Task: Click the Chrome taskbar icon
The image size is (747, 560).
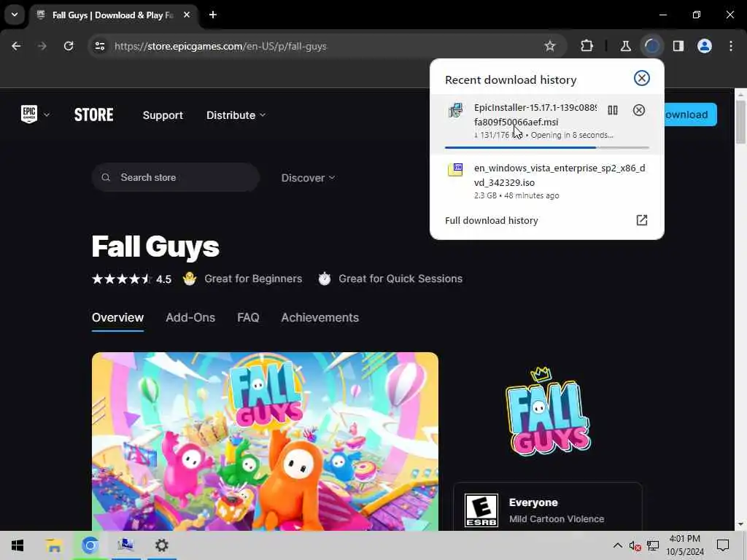Action: point(90,545)
